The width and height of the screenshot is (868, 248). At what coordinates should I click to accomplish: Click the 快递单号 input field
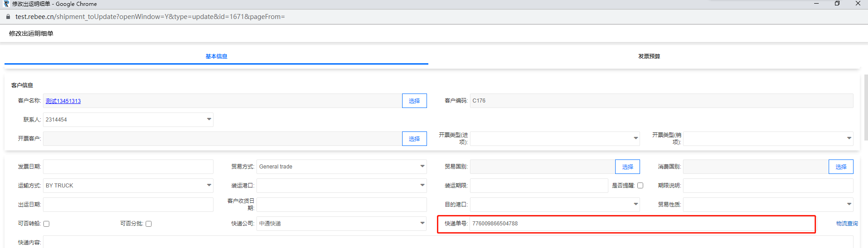click(642, 224)
